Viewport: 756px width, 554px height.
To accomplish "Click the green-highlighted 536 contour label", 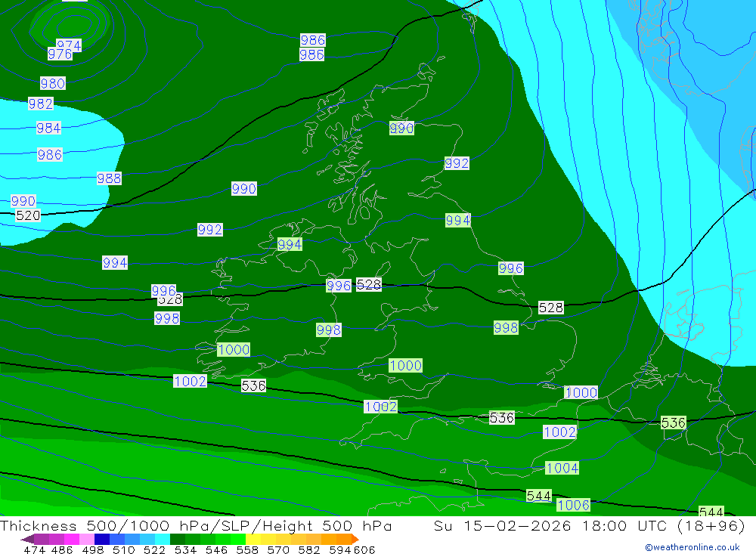I will [x=673, y=422].
